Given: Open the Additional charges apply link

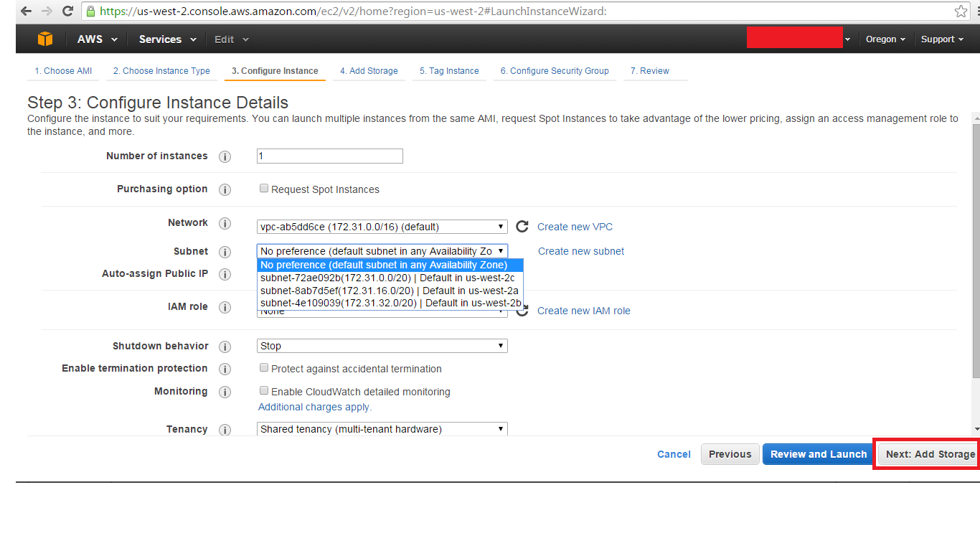Looking at the screenshot, I should pyautogui.click(x=314, y=407).
